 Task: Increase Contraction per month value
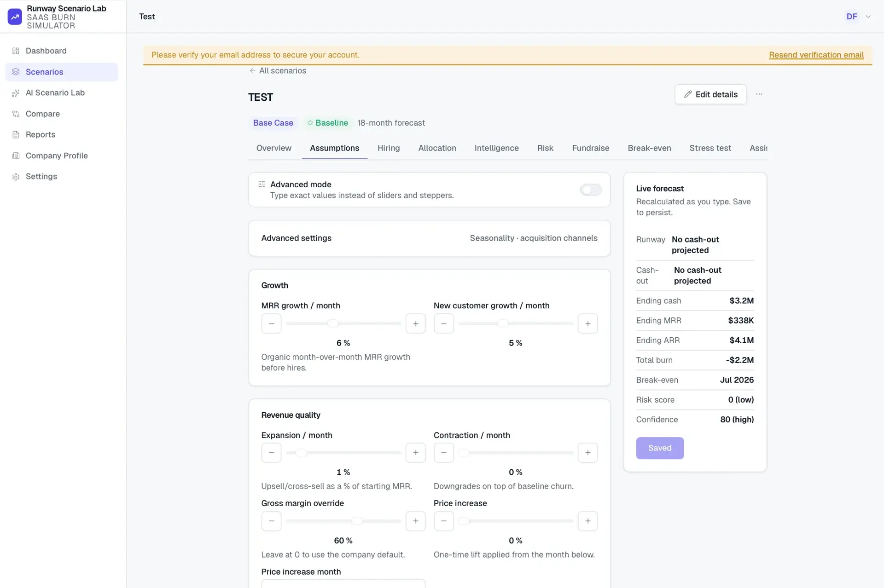587,453
